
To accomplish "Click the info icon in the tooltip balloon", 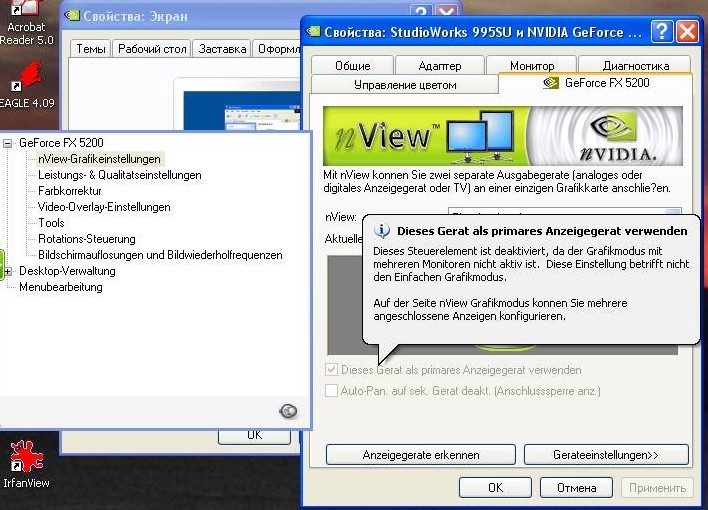I will tap(382, 231).
